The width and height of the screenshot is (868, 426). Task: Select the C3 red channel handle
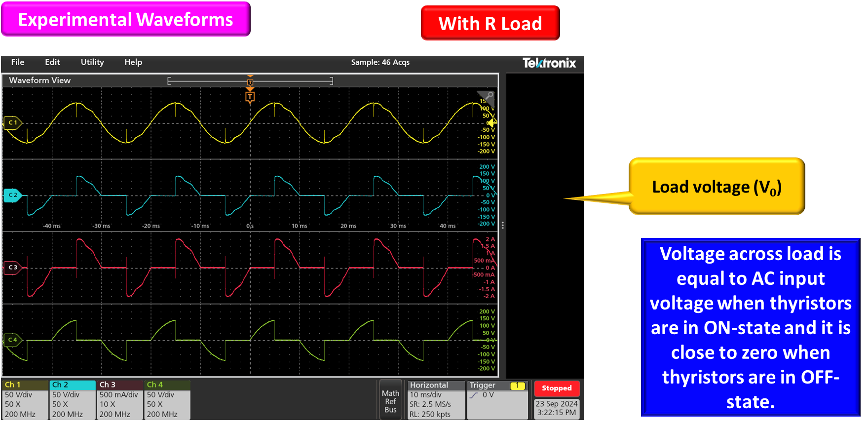click(12, 268)
